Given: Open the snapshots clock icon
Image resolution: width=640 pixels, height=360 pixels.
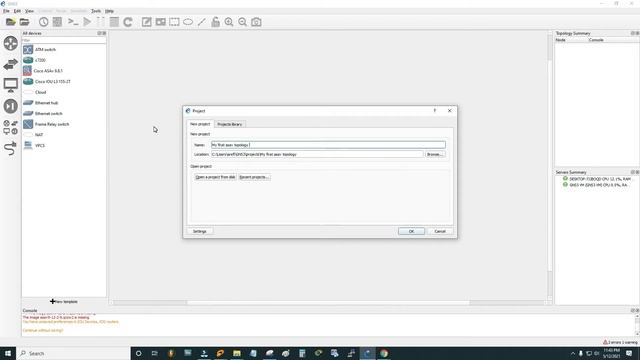Looking at the screenshot, I should 43,22.
